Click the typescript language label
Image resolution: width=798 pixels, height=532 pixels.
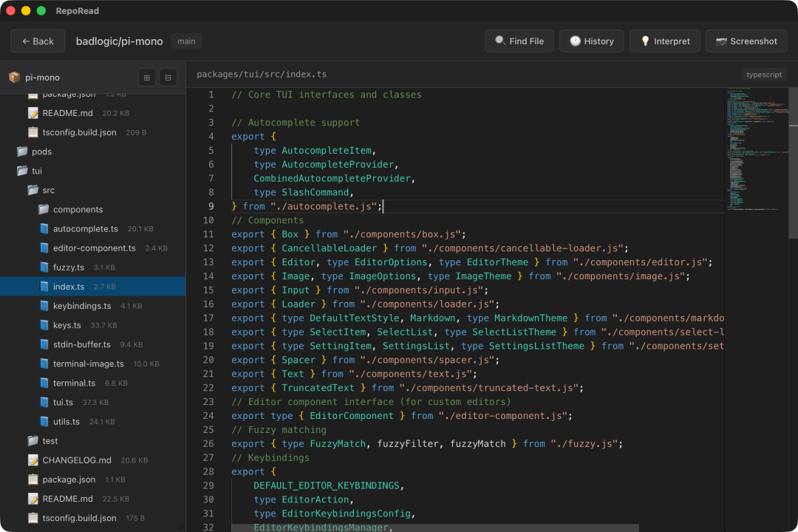tap(764, 75)
